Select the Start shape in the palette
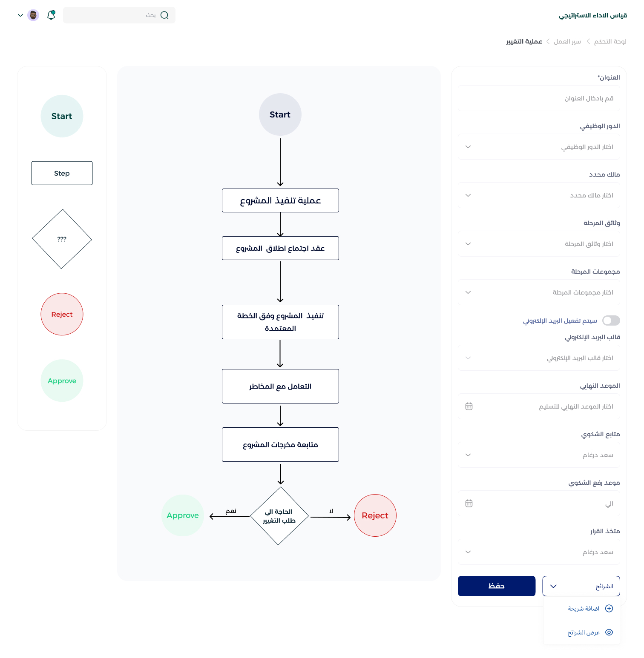644x658 pixels. coord(62,116)
